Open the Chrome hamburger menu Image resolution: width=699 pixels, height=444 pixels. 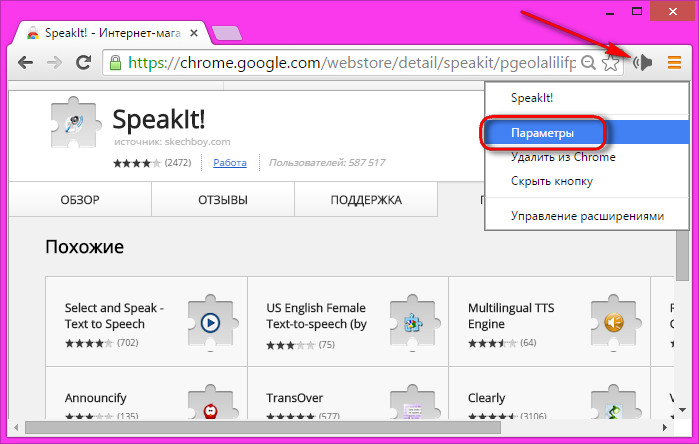(674, 62)
